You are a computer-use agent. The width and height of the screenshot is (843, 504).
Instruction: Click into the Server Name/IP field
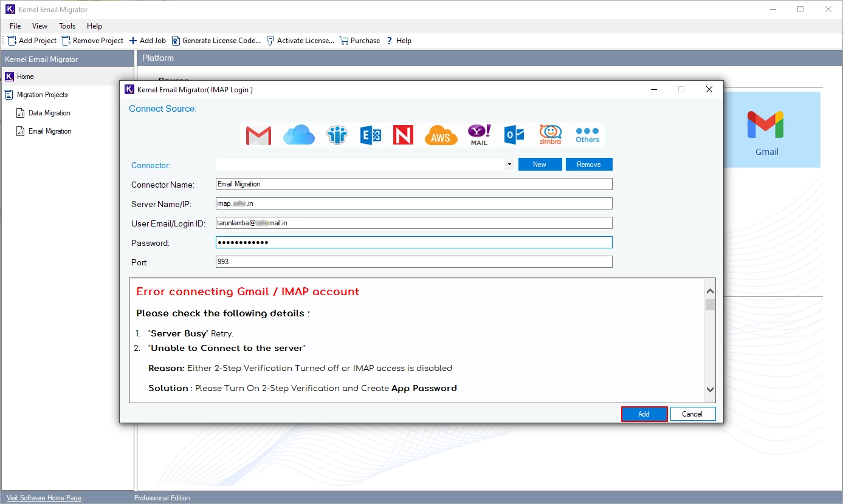point(414,203)
